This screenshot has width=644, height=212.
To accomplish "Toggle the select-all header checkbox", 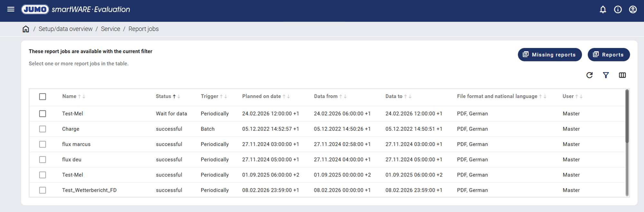I will point(43,97).
